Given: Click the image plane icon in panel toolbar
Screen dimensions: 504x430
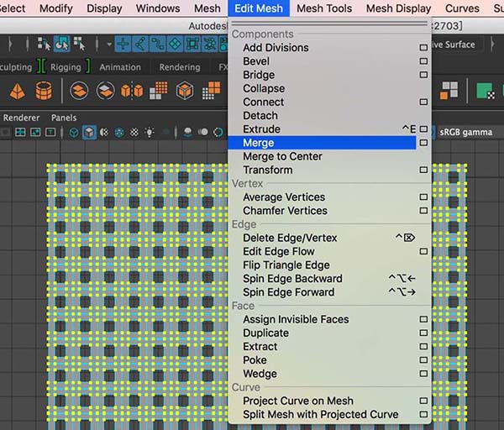Looking at the screenshot, I should coord(35,132).
